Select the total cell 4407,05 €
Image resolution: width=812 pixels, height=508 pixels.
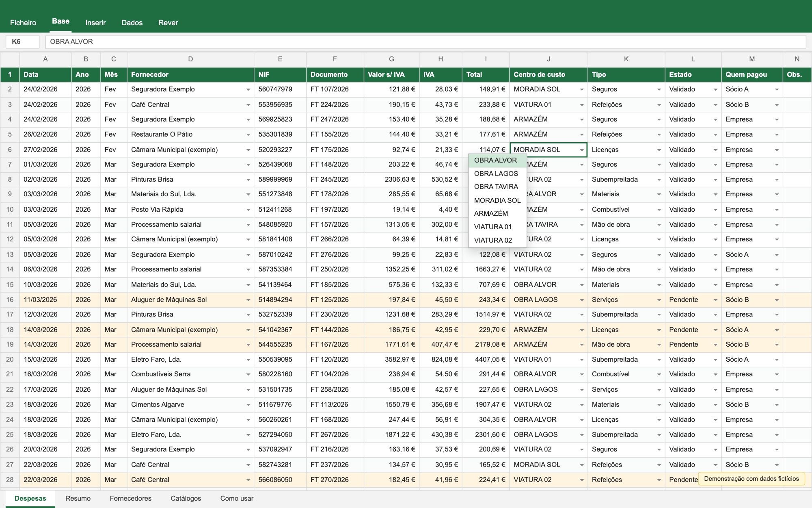click(486, 360)
